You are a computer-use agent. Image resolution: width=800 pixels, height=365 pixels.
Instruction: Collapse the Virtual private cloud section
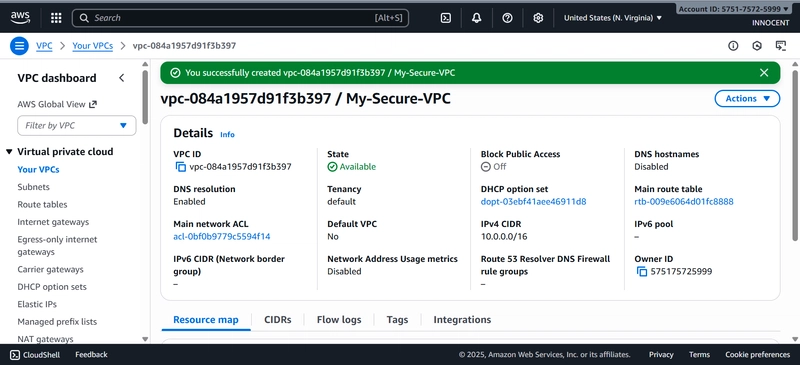[x=9, y=152]
